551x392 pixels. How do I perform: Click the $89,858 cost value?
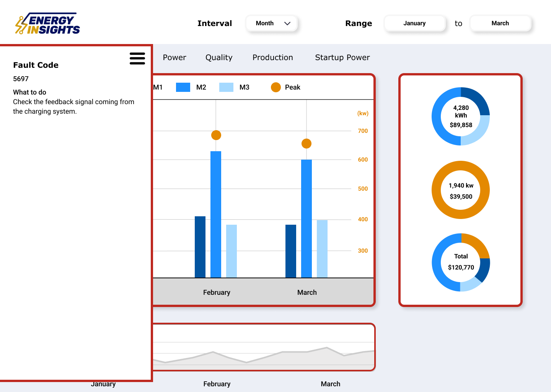pos(461,125)
